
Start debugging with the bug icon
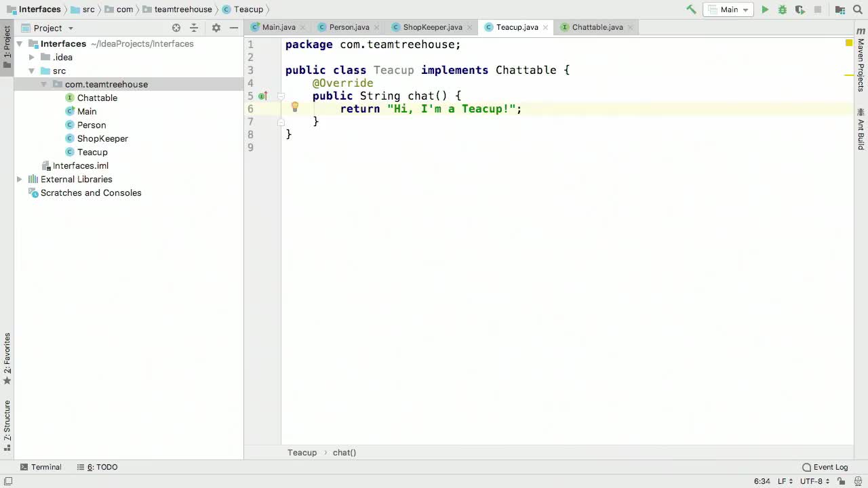[x=782, y=9]
